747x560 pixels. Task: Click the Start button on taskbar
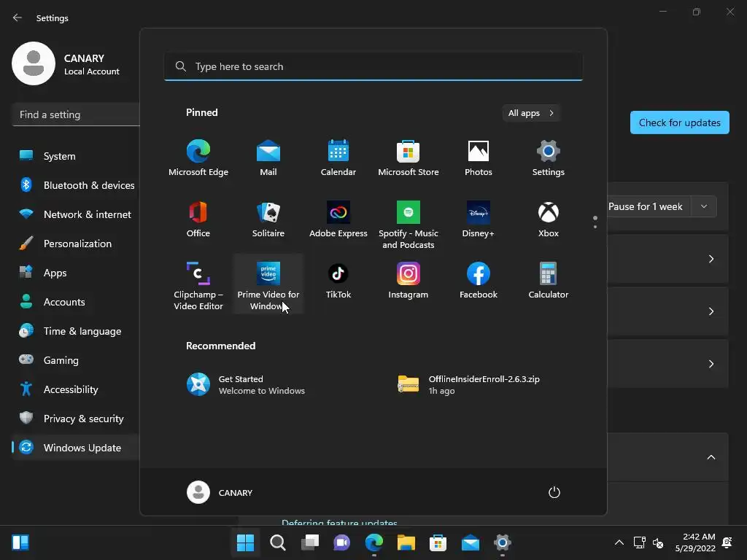(245, 542)
